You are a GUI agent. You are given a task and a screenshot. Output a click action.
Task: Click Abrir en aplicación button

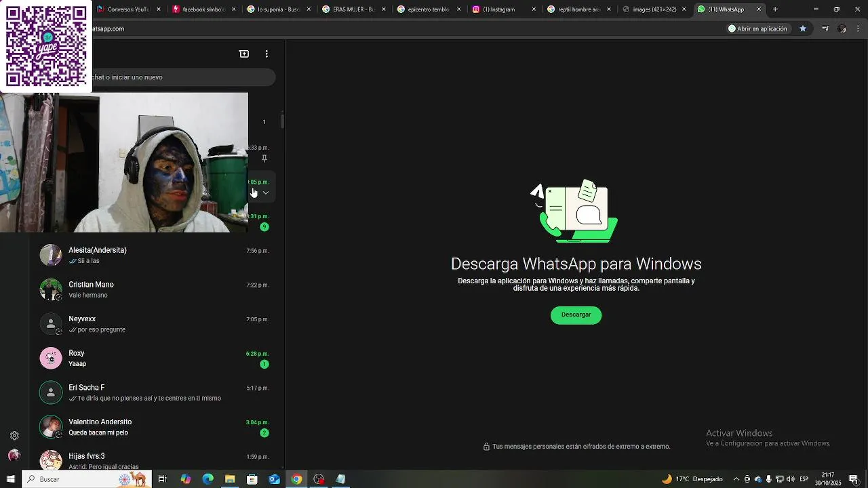click(x=757, y=28)
